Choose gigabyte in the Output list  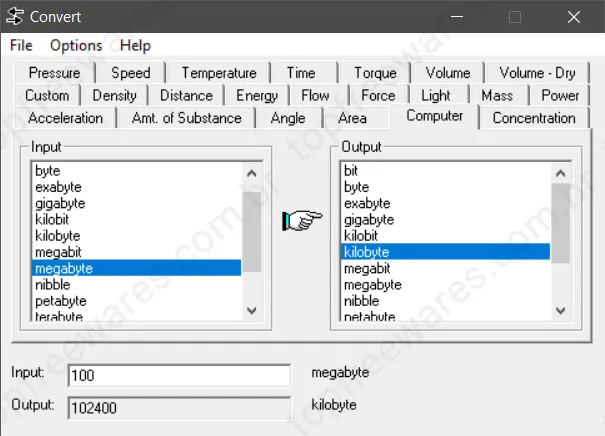point(446,220)
